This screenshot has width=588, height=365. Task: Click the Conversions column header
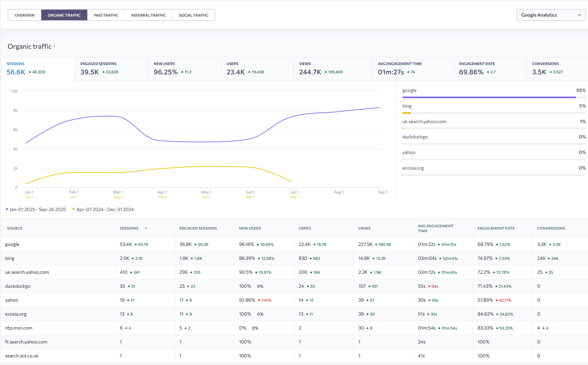pyautogui.click(x=551, y=228)
